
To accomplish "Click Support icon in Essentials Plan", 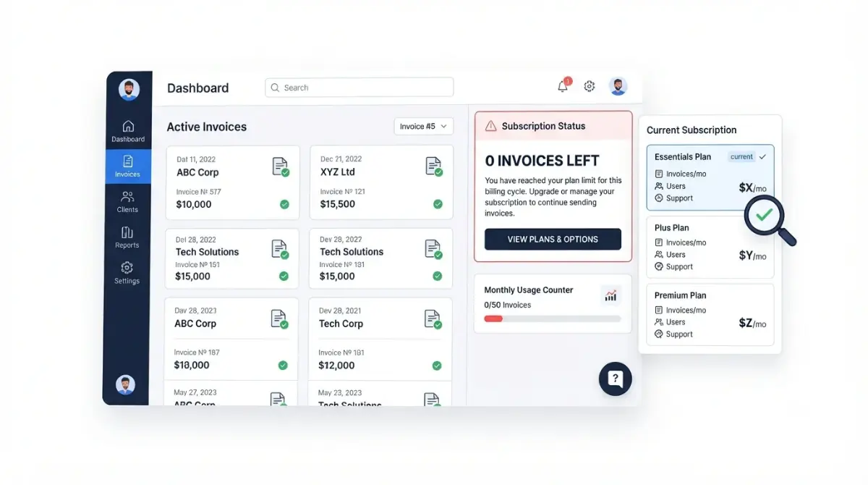I will 659,198.
